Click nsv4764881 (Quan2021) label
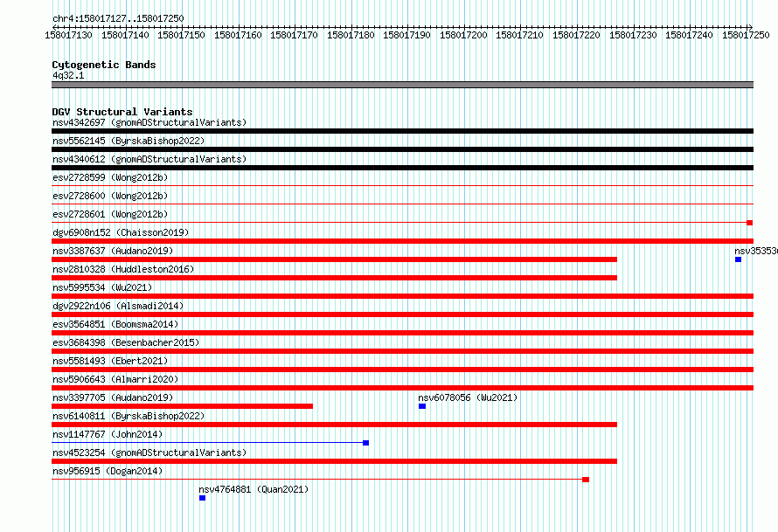 click(x=254, y=489)
